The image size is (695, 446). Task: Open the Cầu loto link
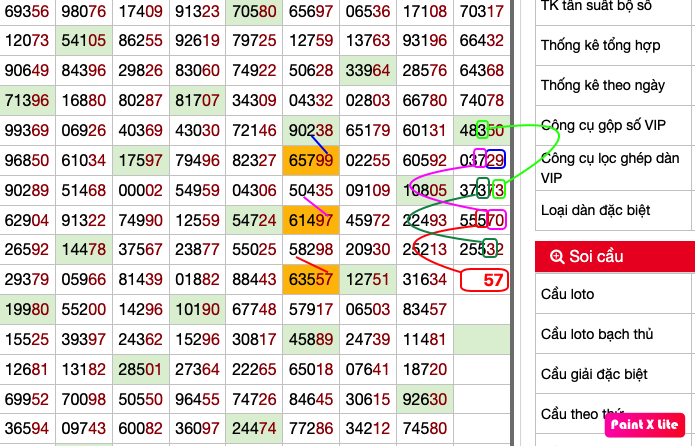point(567,294)
